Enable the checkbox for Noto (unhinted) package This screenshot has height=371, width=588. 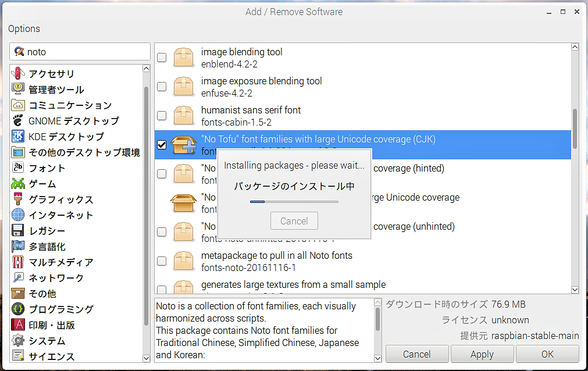coord(162,232)
